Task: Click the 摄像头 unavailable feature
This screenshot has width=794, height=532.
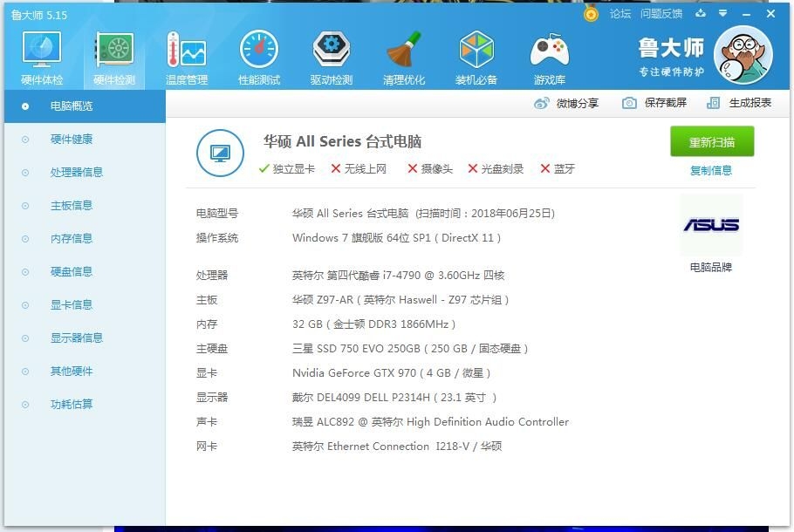Action: pyautogui.click(x=430, y=169)
